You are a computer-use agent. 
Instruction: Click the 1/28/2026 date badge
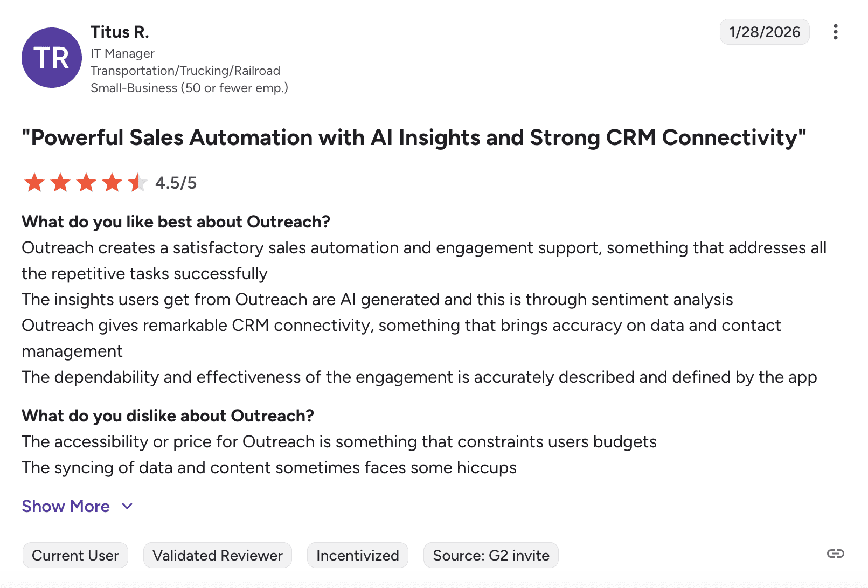(x=765, y=32)
